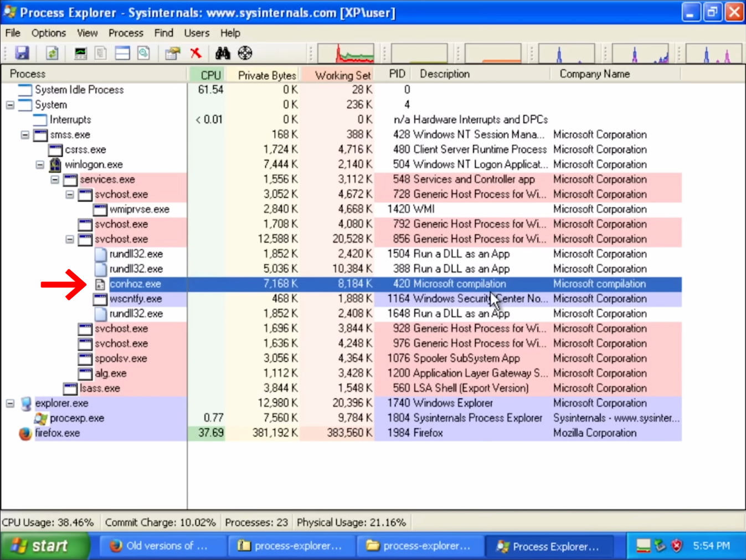The width and height of the screenshot is (746, 560).
Task: Collapse the System process tree node
Action: coord(10,105)
